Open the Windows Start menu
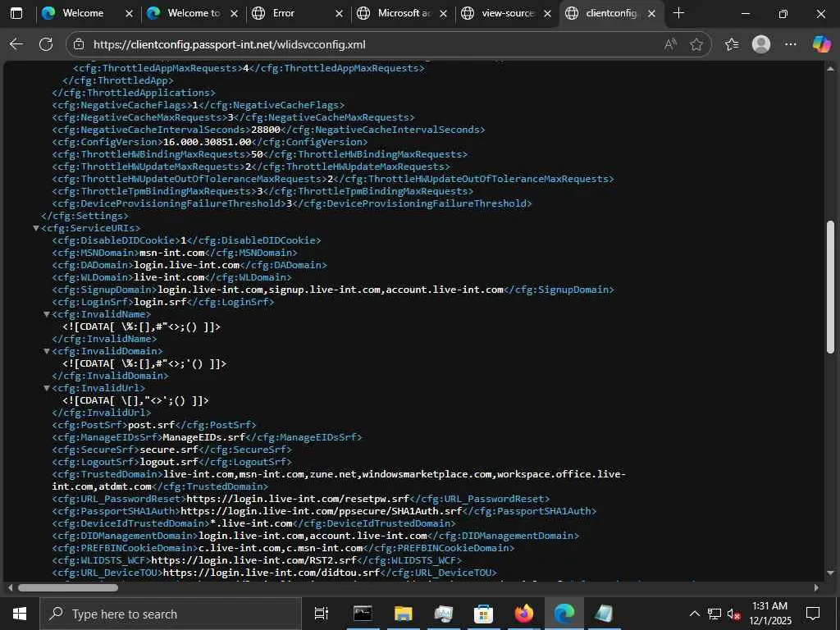Image resolution: width=840 pixels, height=630 pixels. click(x=20, y=614)
